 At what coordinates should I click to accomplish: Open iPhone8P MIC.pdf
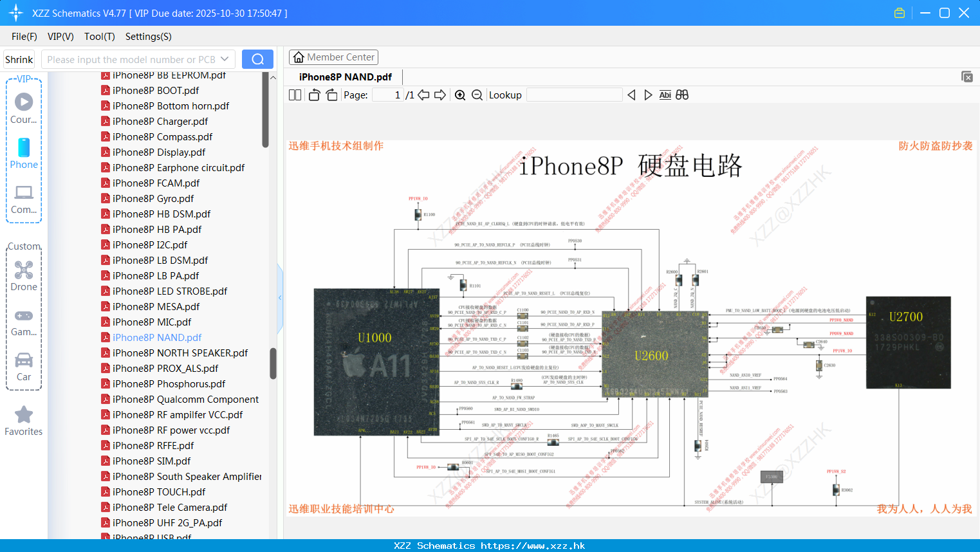[x=152, y=322]
